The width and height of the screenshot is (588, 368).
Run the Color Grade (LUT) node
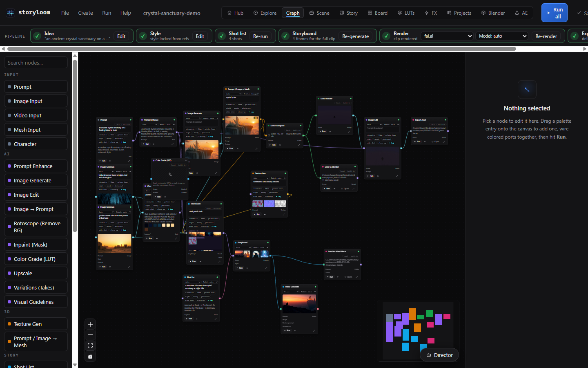pos(158,197)
